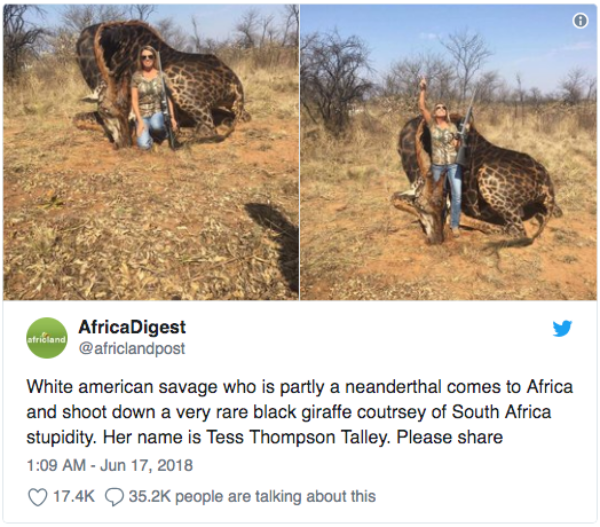Image resolution: width=600 pixels, height=527 pixels.
Task: Visit the @africlandpost handle link
Action: click(x=131, y=348)
